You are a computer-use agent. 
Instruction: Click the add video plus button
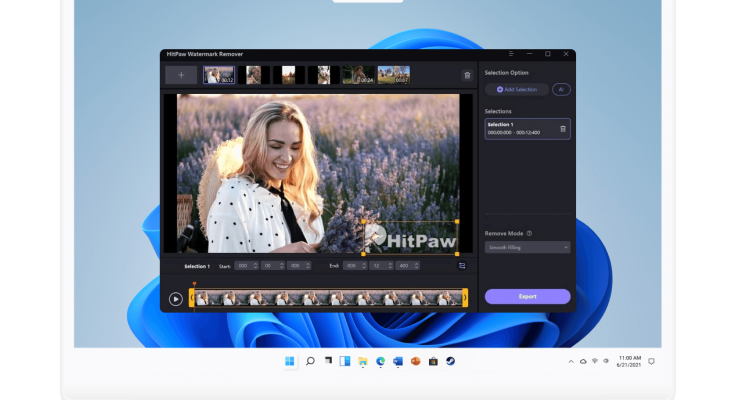181,75
